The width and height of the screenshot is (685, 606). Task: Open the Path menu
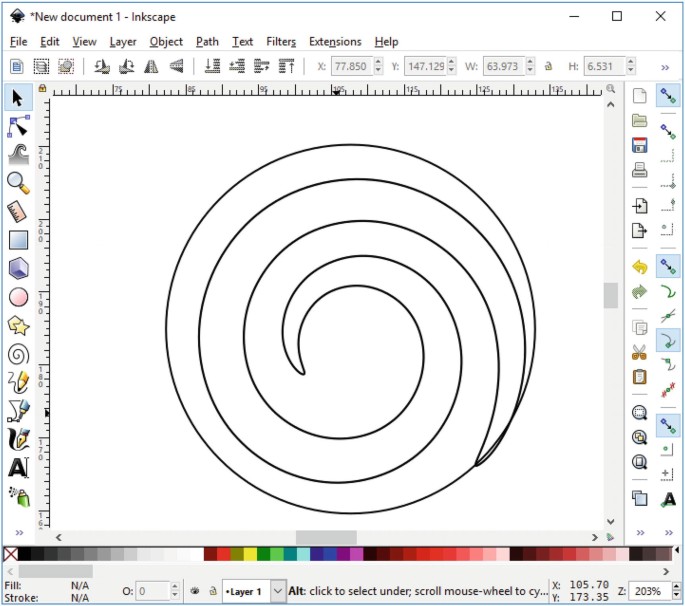[207, 42]
